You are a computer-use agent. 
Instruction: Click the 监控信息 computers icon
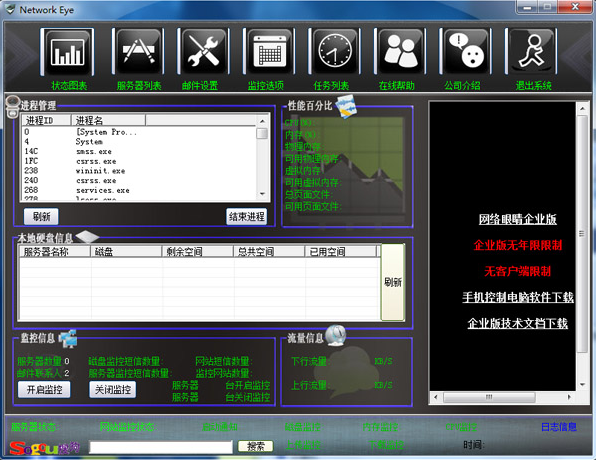68,339
